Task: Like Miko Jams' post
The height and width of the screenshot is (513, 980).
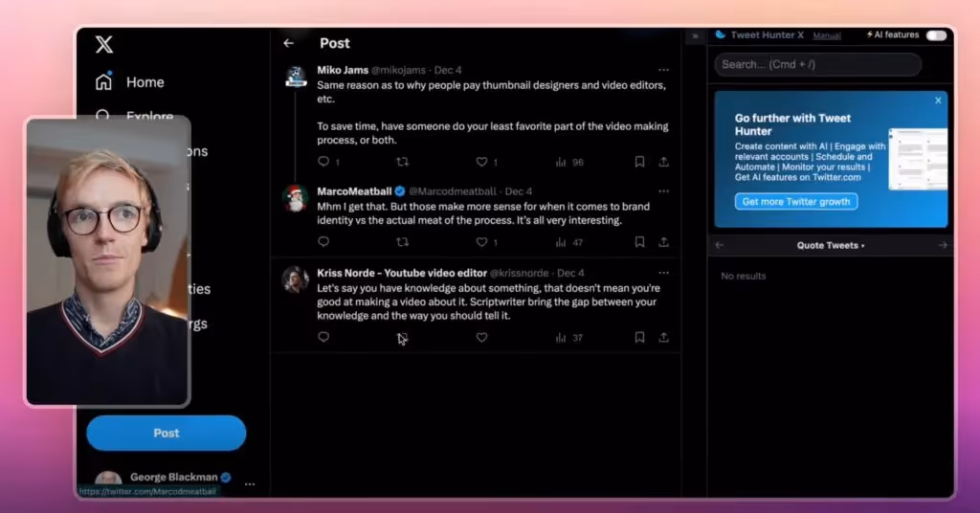Action: 481,162
